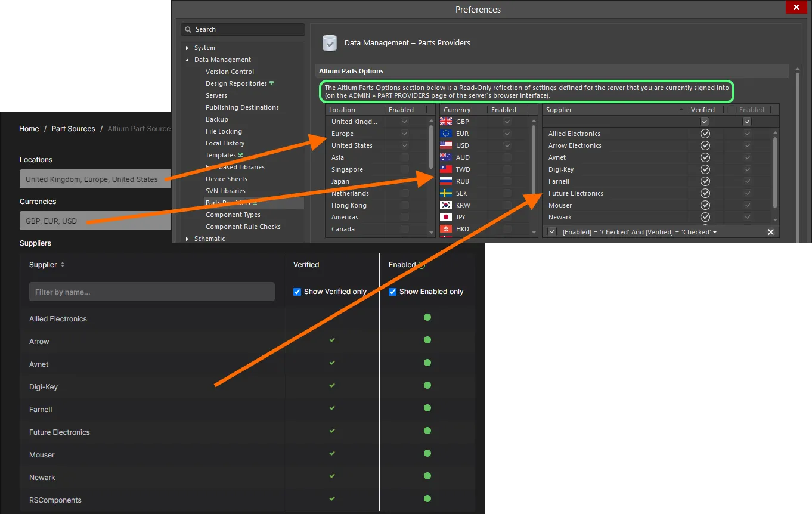Click the USD United States flag icon

446,145
